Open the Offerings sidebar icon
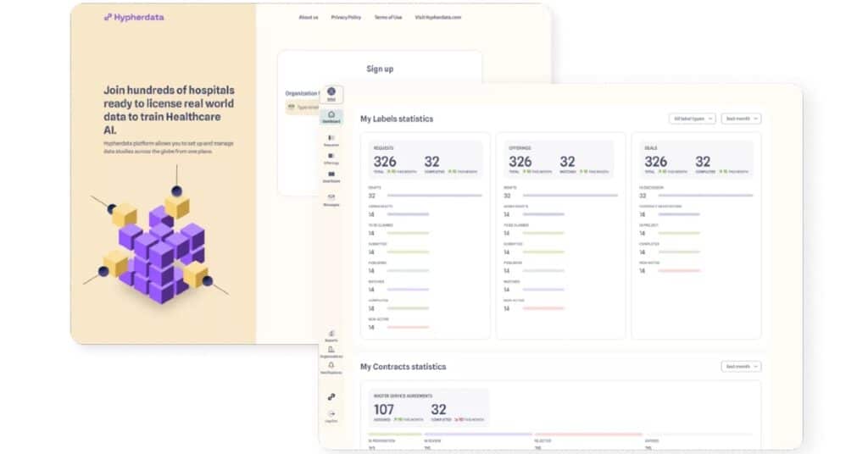 pos(331,158)
